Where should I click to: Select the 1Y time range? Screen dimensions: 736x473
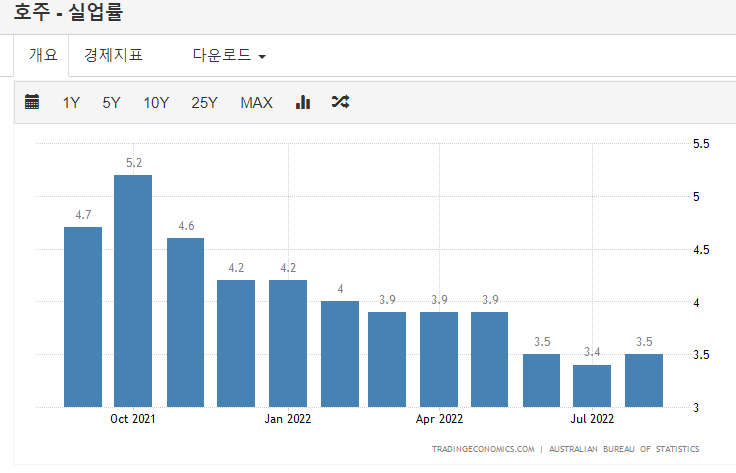coord(71,103)
